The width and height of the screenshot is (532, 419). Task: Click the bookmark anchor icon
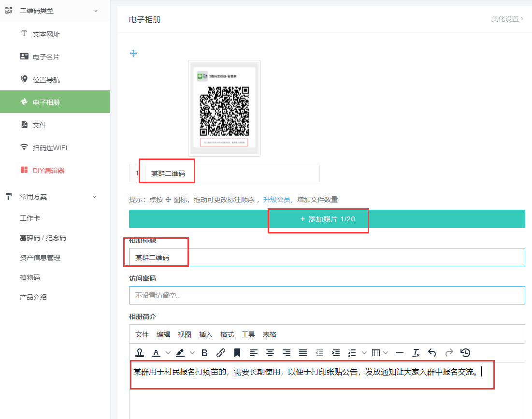(x=237, y=353)
